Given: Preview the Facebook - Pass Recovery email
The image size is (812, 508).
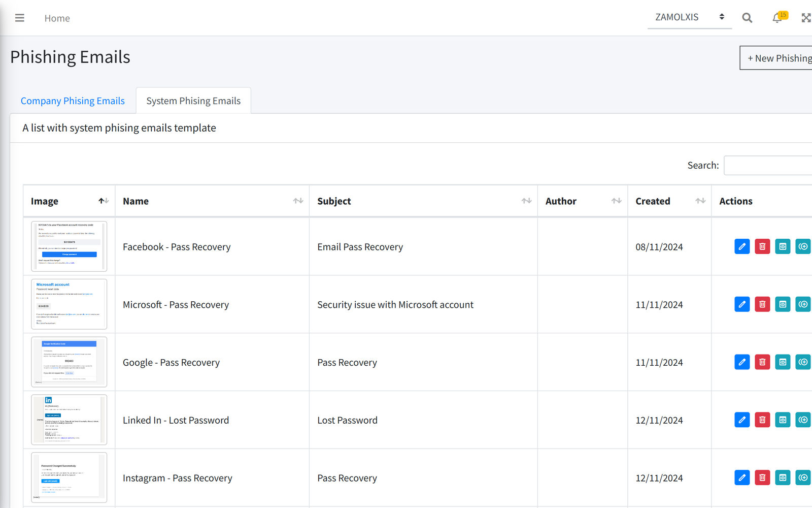Looking at the screenshot, I should [x=783, y=246].
